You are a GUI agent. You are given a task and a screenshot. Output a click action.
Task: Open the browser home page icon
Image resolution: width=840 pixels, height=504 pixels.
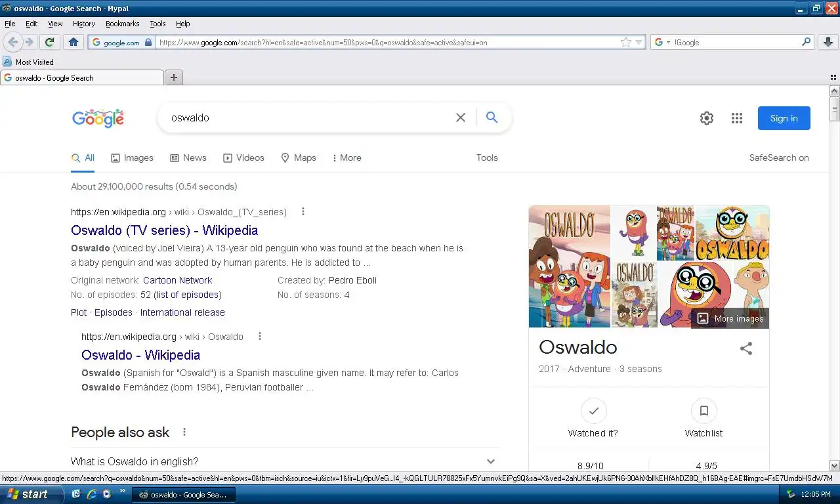pos(73,42)
